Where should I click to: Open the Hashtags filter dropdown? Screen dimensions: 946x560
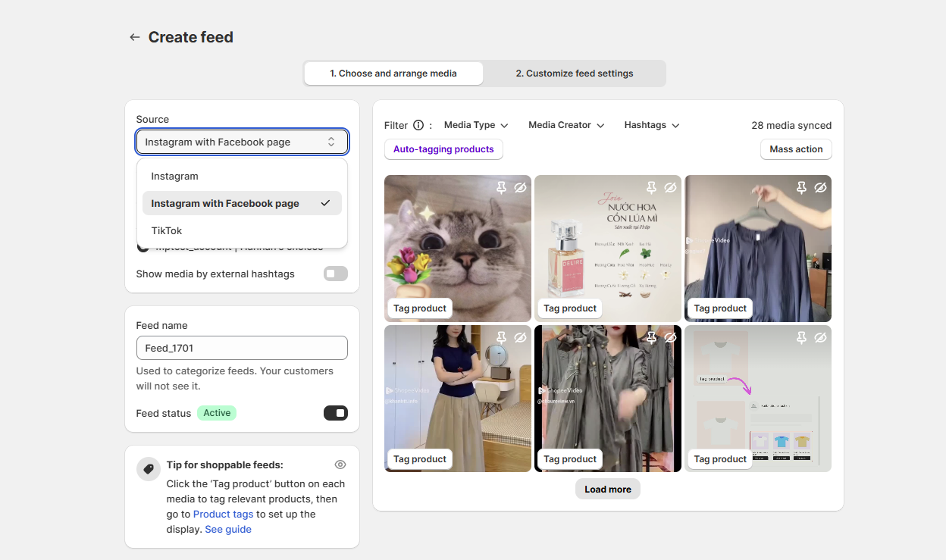pos(652,125)
